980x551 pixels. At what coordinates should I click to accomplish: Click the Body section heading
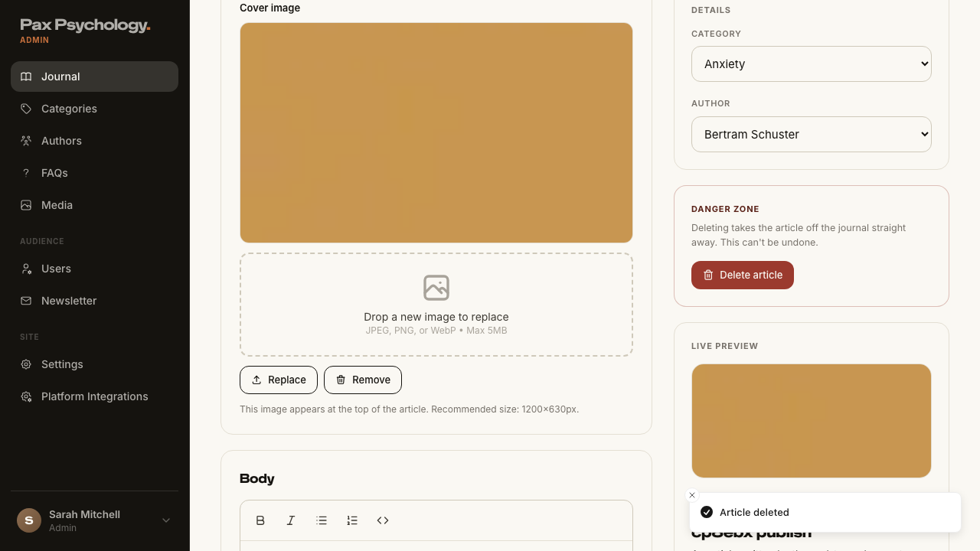click(257, 478)
